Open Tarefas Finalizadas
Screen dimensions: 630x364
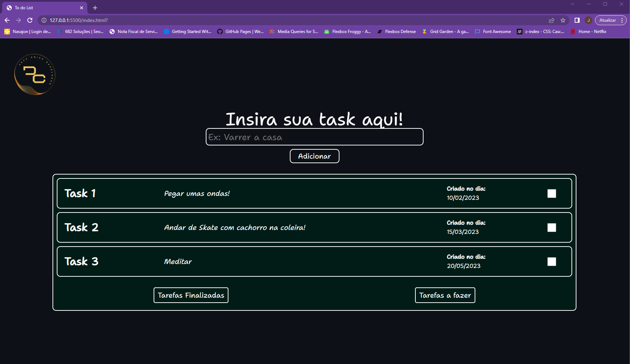pyautogui.click(x=191, y=295)
